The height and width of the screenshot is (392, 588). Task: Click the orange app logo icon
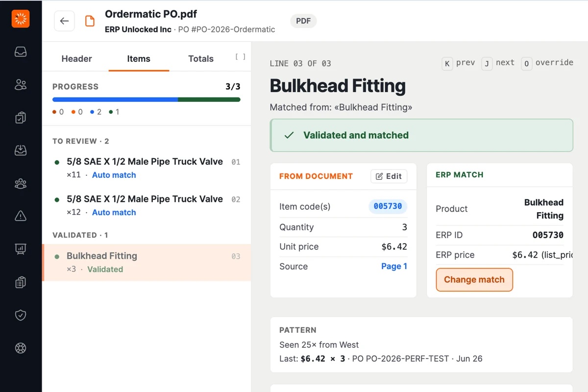(x=21, y=19)
